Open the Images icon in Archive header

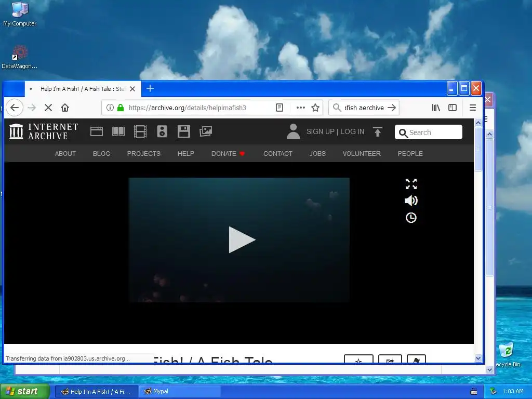(x=206, y=131)
